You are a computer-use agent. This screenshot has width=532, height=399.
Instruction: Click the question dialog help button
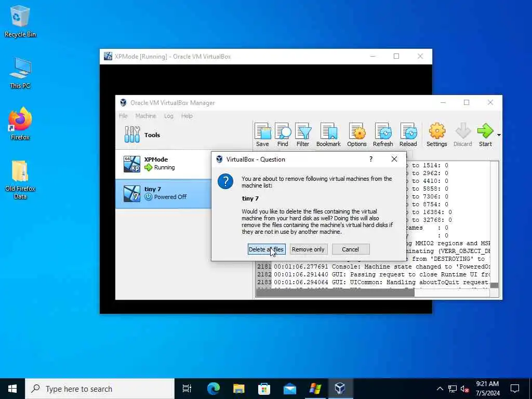coord(371,159)
